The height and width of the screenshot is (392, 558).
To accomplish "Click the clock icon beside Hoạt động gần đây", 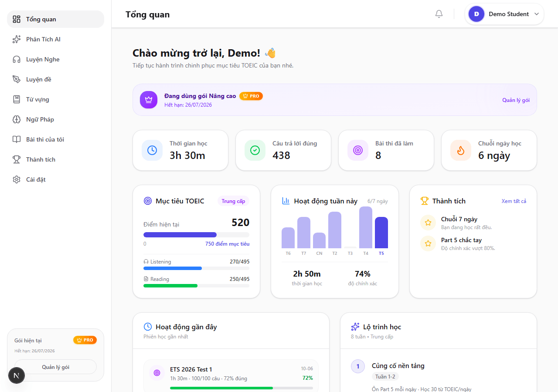I will coord(148,327).
